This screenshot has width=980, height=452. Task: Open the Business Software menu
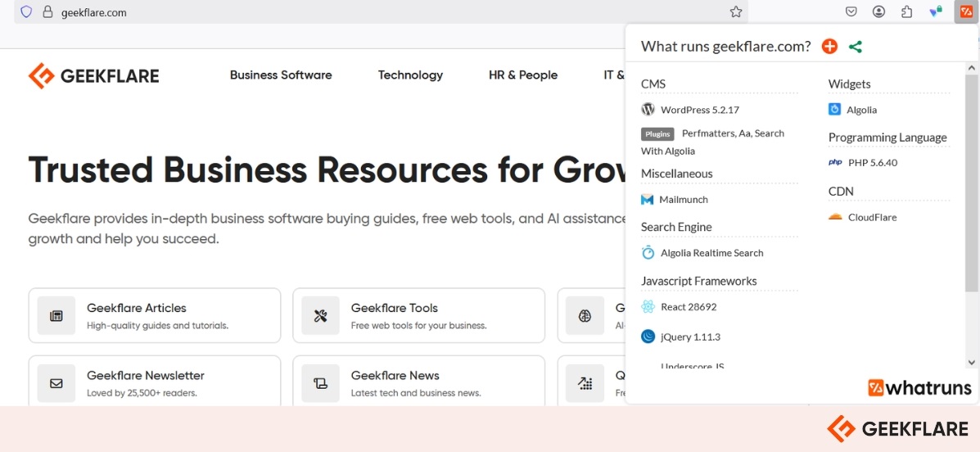(281, 75)
